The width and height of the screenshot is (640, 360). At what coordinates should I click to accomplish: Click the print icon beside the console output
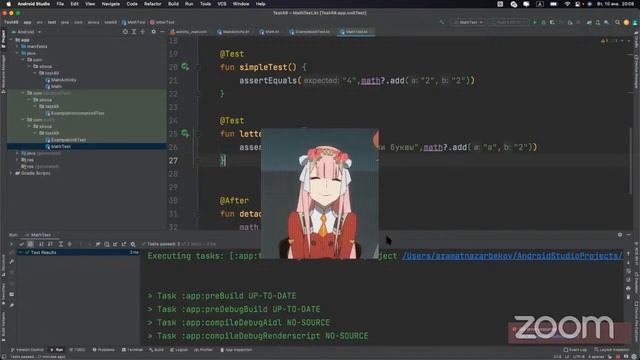pos(629,288)
